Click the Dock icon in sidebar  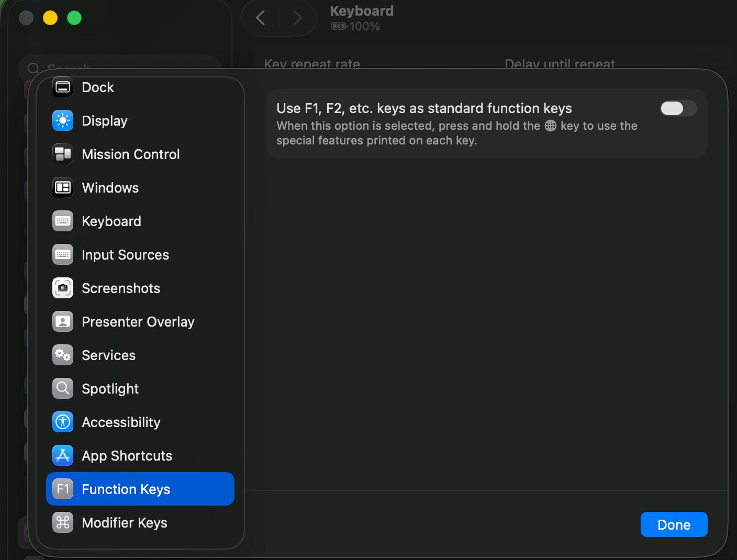point(63,87)
